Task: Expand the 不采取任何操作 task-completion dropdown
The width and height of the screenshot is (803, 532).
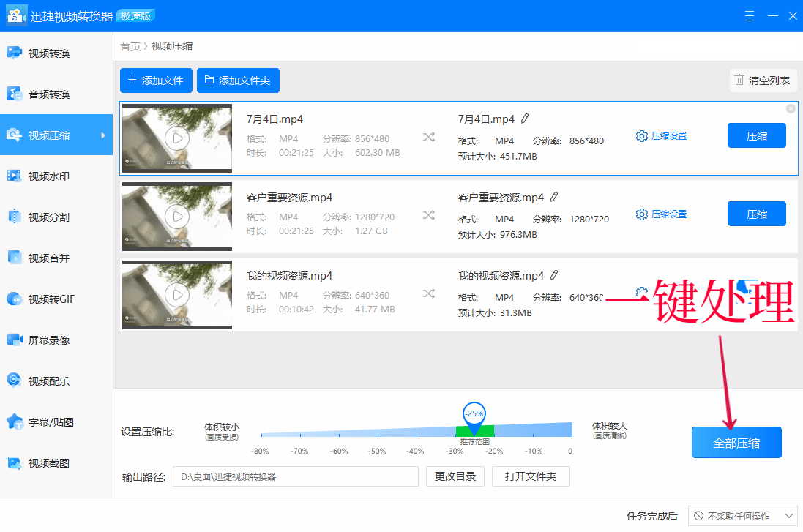Action: click(742, 516)
